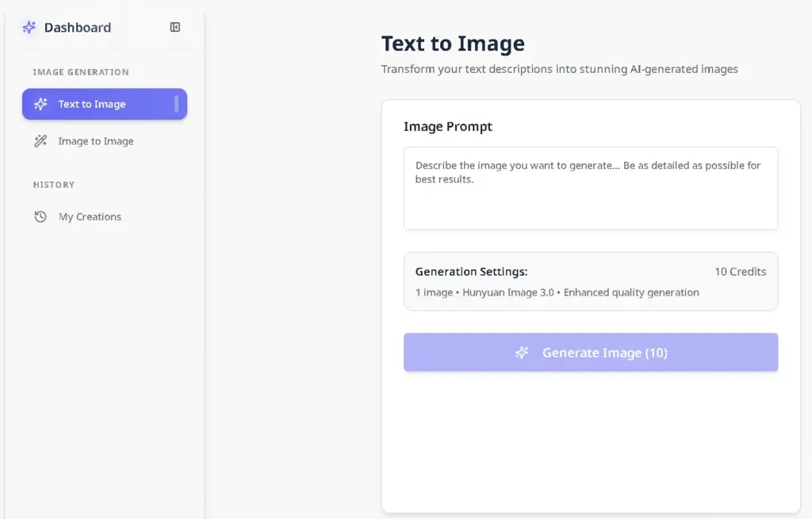This screenshot has height=519, width=812.
Task: Click the magic wand Image to Image icon
Action: (x=40, y=141)
